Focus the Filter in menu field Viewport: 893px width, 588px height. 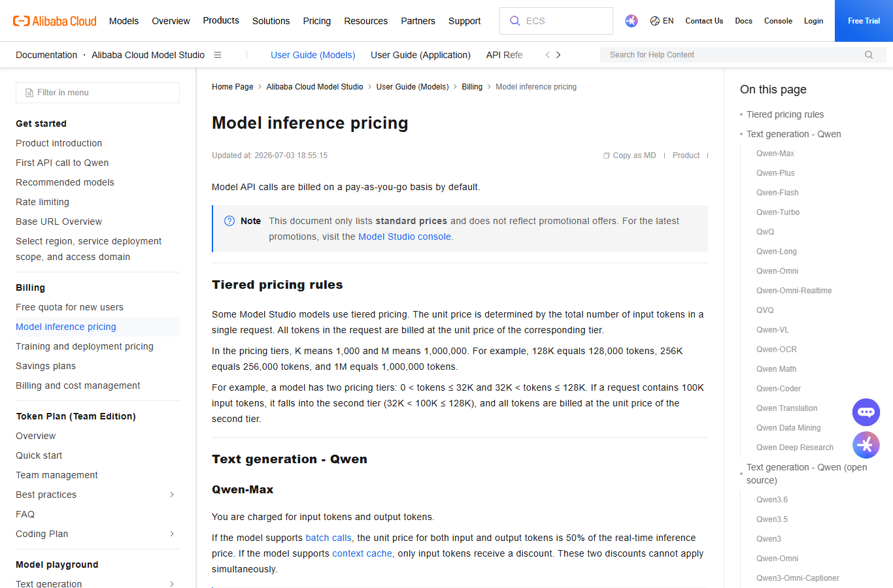point(97,93)
